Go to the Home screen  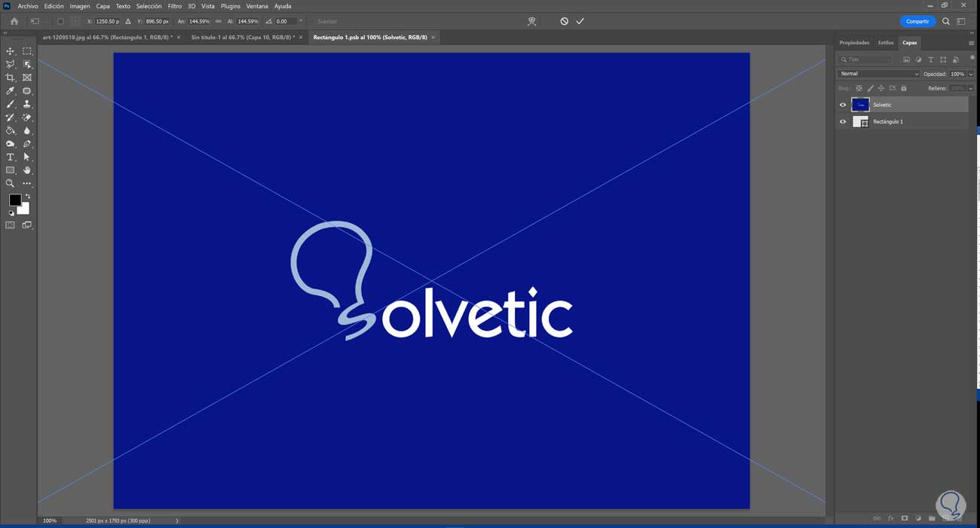pyautogui.click(x=14, y=21)
